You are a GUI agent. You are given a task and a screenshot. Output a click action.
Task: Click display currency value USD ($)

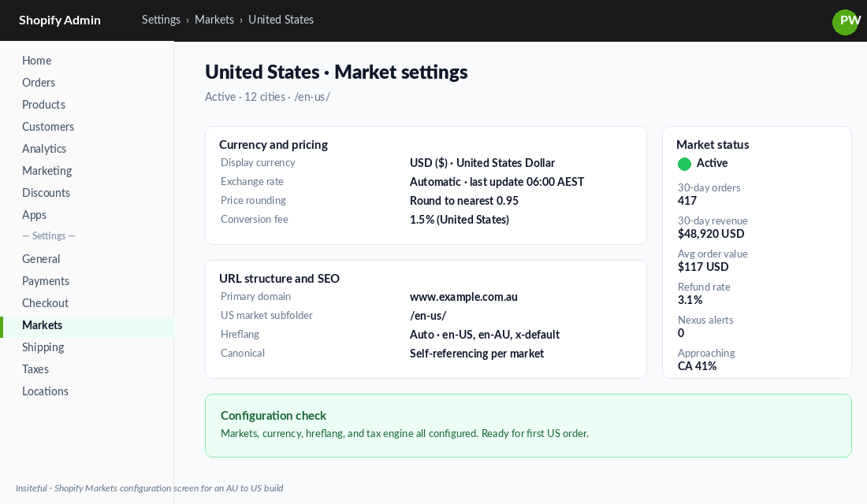(x=482, y=163)
